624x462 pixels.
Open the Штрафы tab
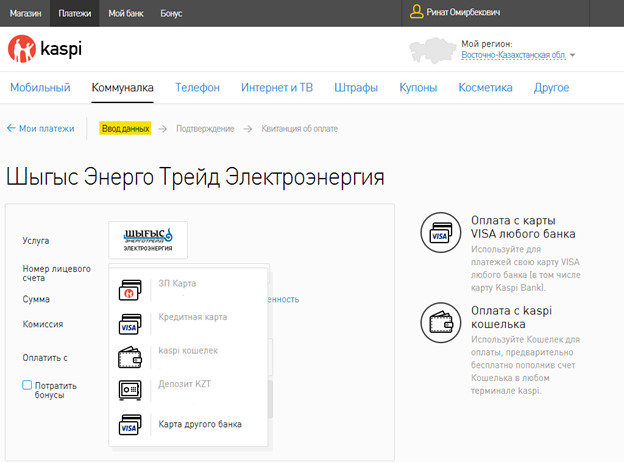pyautogui.click(x=356, y=88)
